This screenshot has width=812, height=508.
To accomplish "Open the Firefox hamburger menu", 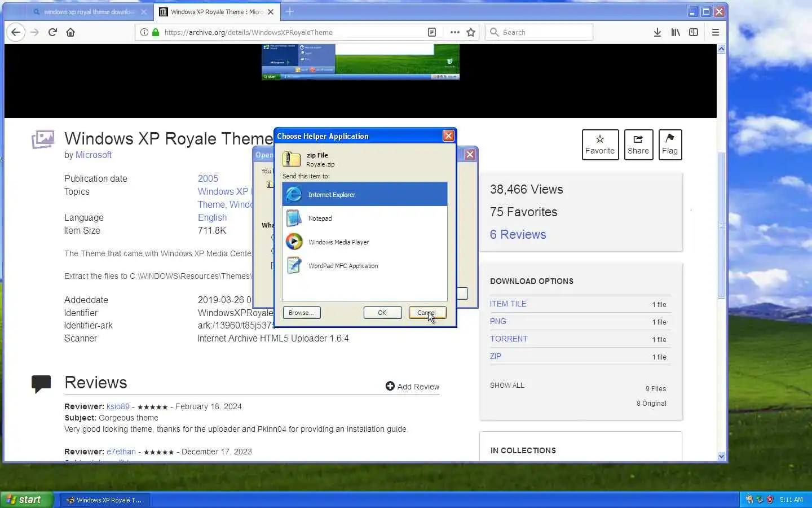I will point(716,32).
